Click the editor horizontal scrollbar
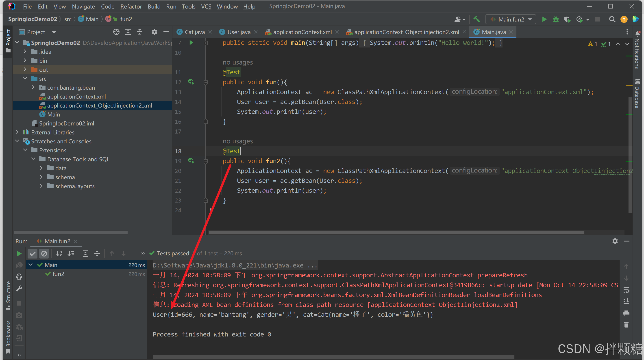Screen dimensions: 644x360 coord(396,232)
